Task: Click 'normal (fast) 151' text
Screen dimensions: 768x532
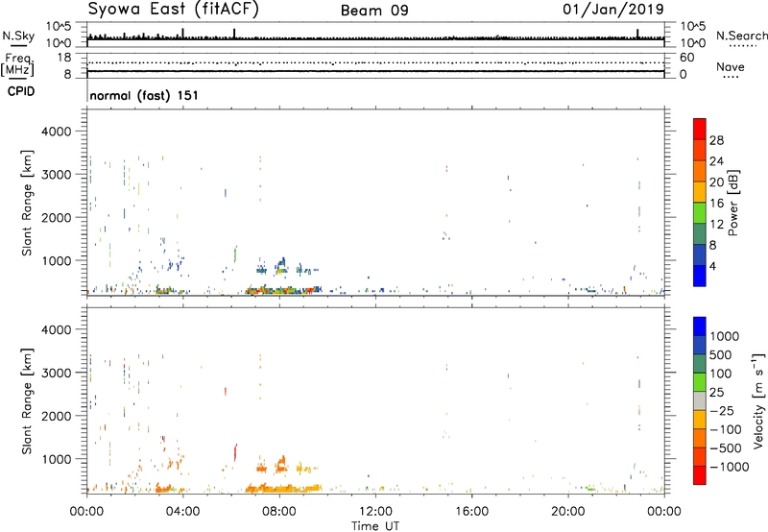Action: pos(144,95)
